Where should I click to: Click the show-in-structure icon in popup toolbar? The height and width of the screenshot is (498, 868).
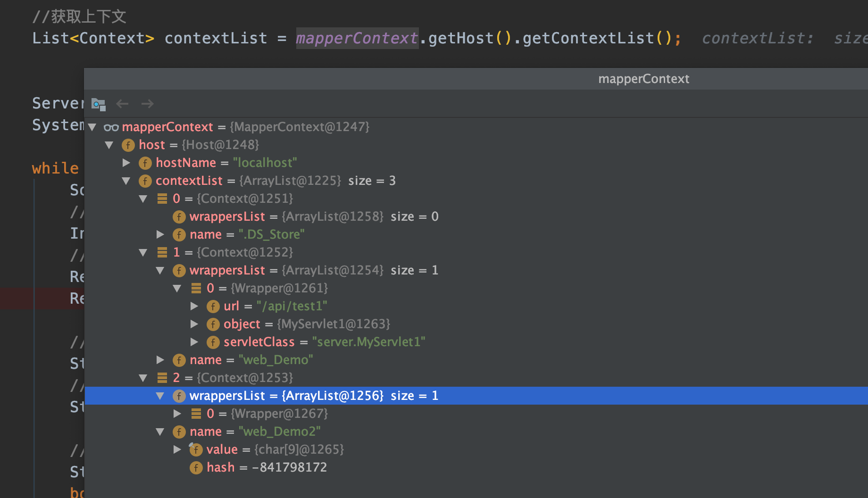tap(98, 104)
